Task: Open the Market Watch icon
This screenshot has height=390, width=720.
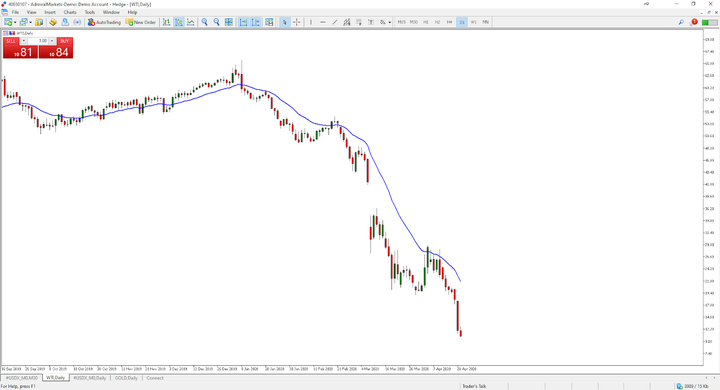Action: 39,22
